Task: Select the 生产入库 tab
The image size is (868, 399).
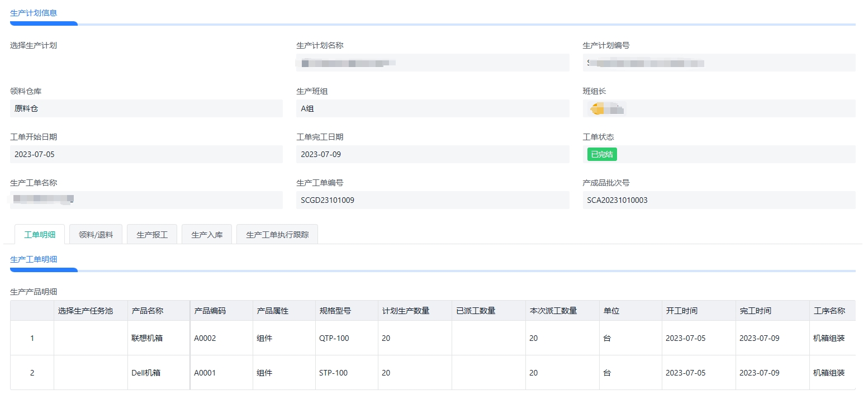Action: click(x=207, y=235)
